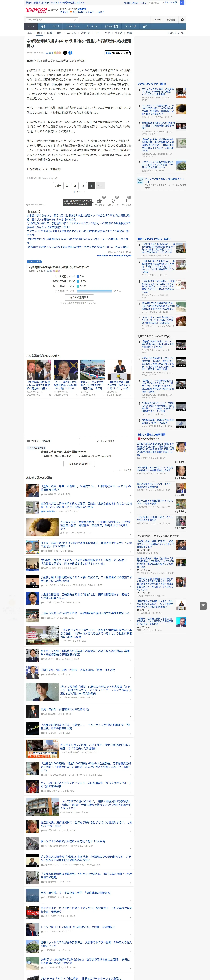Open the トピックス一覧 link

[175, 33]
